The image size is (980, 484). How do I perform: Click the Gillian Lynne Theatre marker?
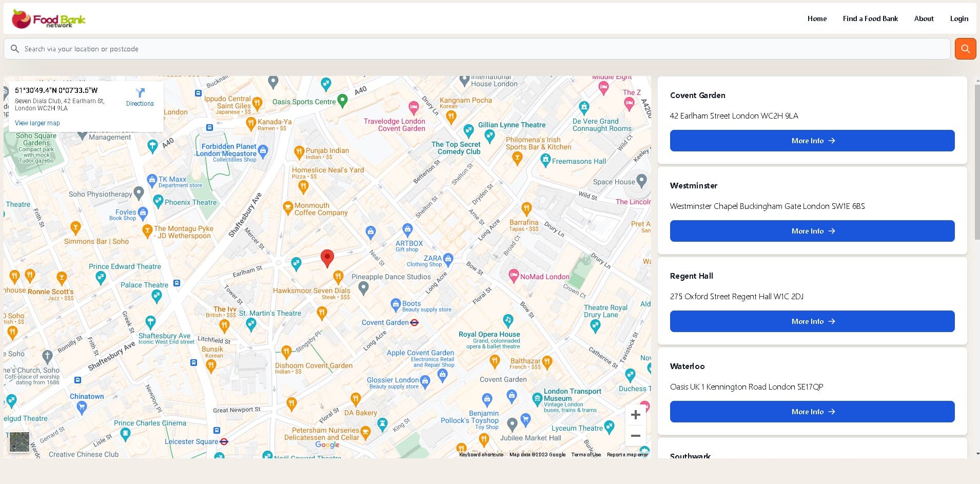coord(489,136)
